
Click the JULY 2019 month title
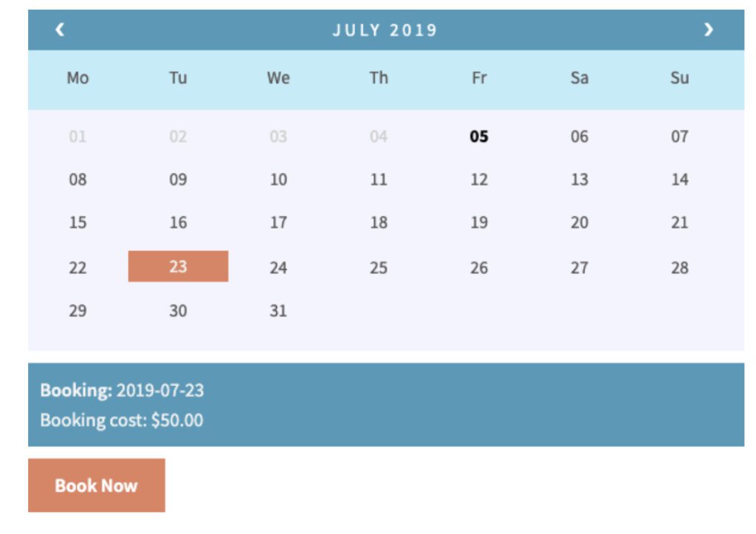click(385, 30)
